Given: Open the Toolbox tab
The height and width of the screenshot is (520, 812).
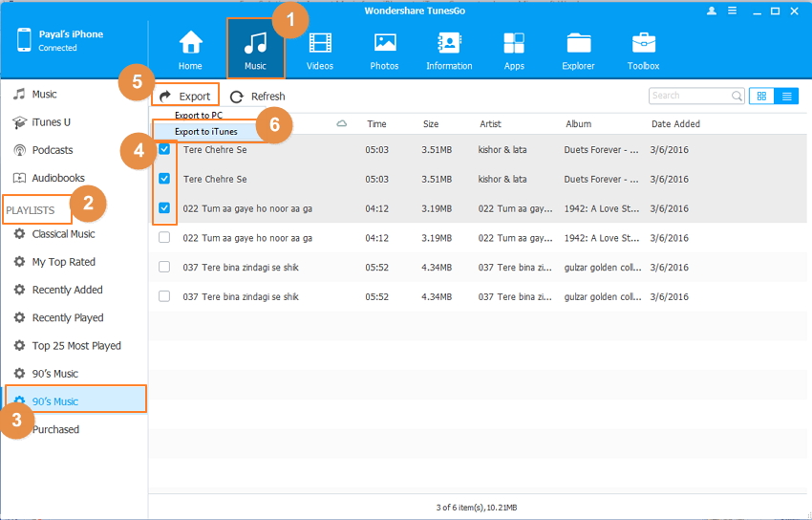Looking at the screenshot, I should click(x=643, y=50).
